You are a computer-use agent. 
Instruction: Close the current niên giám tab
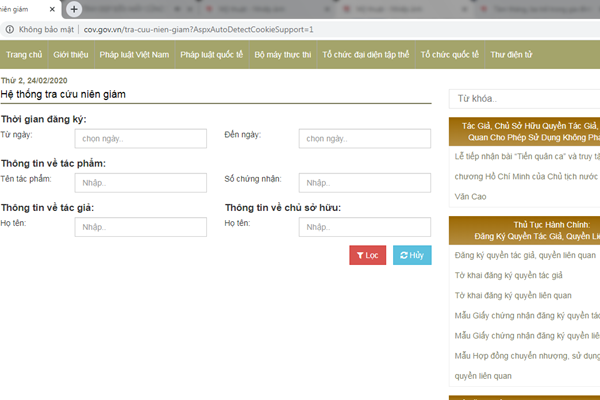click(x=52, y=9)
